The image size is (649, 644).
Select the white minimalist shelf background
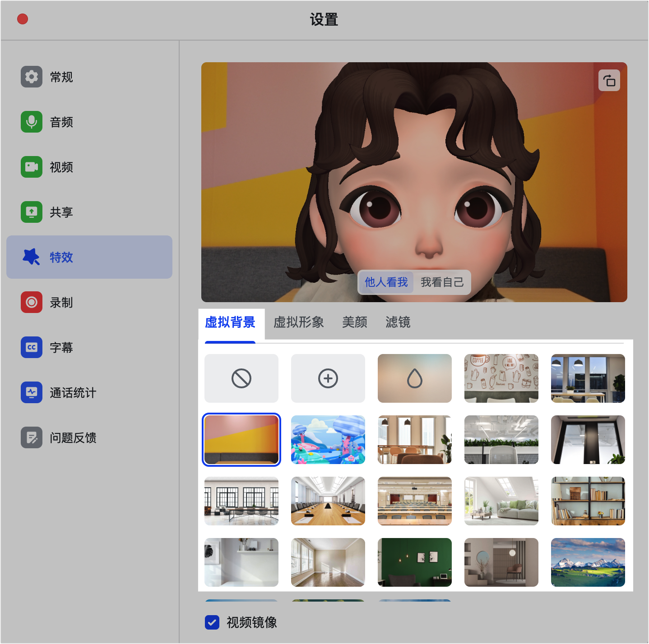point(241,562)
